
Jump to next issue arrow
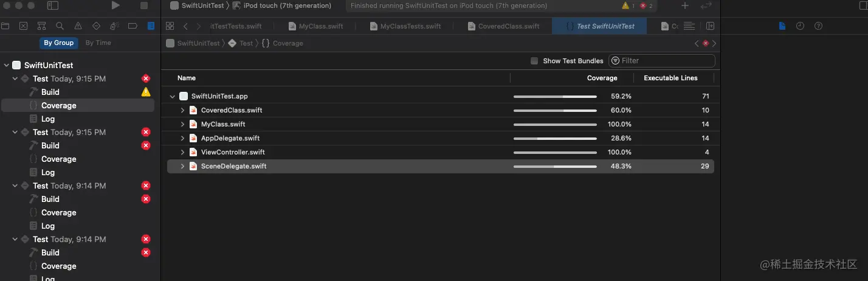click(x=714, y=43)
